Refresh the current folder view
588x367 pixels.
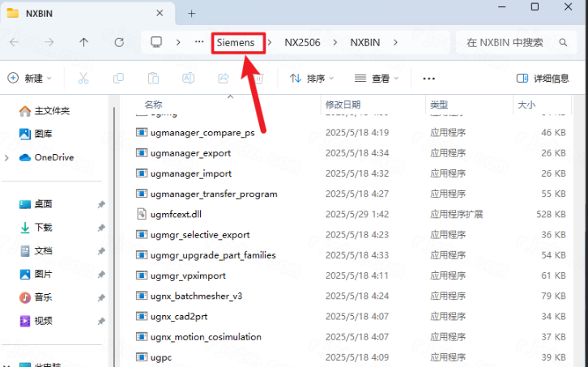tap(119, 42)
